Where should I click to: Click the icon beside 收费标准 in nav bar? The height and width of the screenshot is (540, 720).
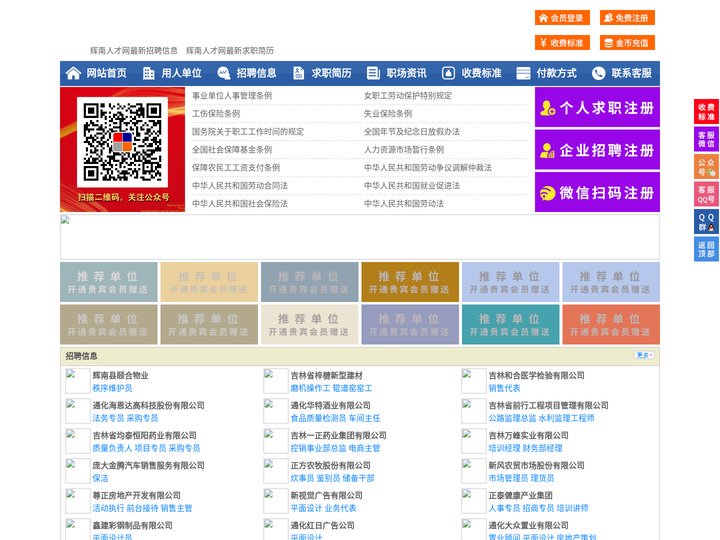pyautogui.click(x=448, y=73)
